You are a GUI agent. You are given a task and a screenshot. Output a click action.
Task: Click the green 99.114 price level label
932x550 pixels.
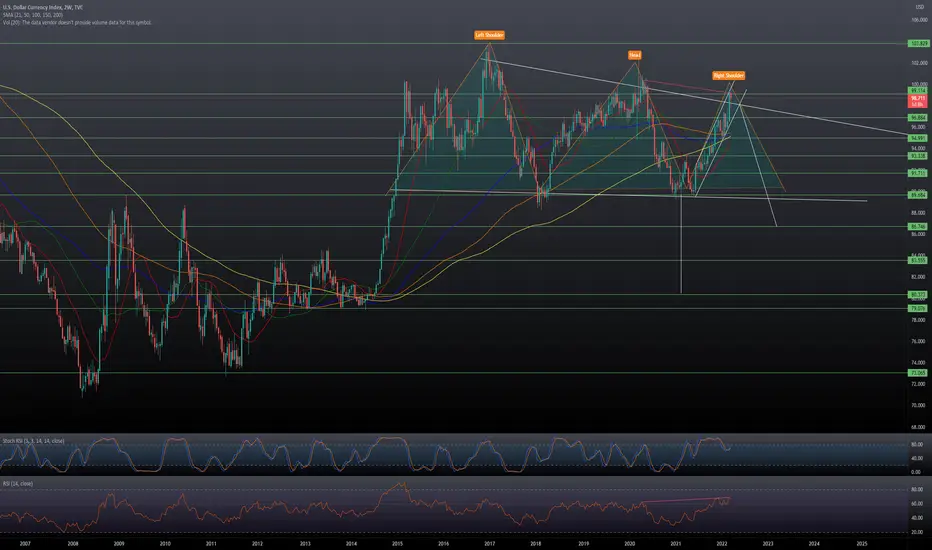click(x=918, y=90)
